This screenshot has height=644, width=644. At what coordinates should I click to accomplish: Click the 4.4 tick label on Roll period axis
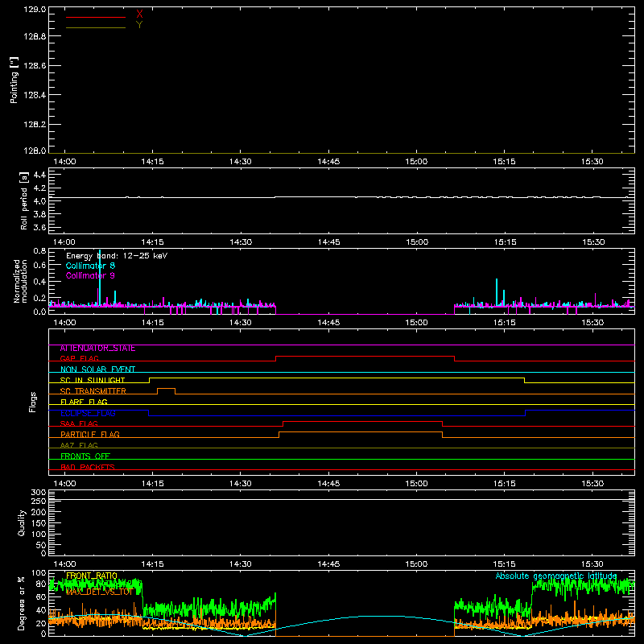coord(39,175)
